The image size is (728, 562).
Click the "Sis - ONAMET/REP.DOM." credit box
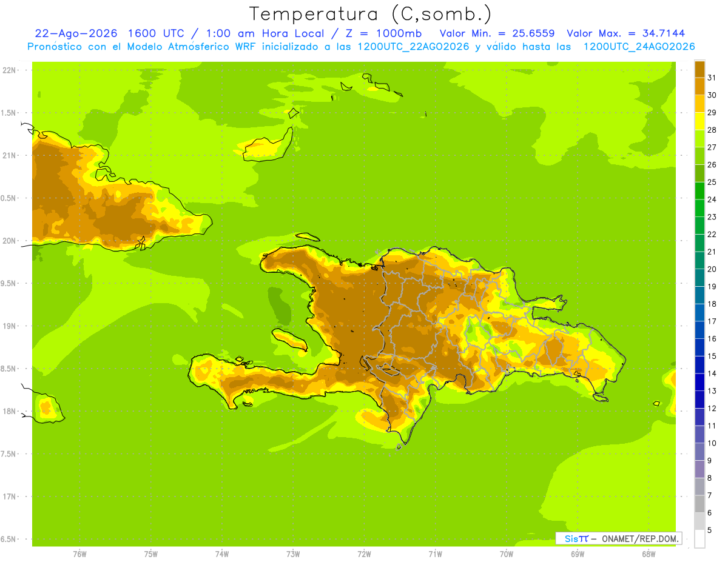pos(618,538)
